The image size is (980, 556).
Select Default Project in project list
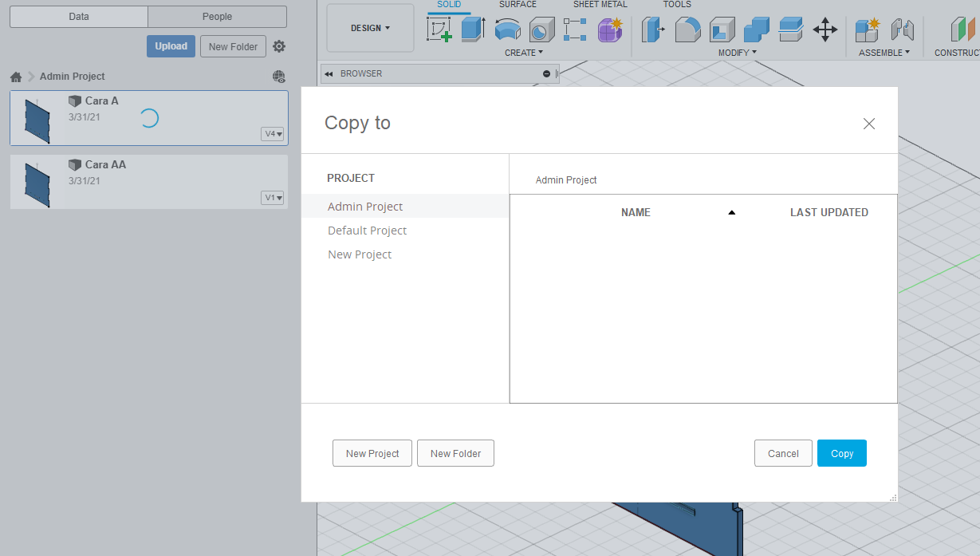pos(405,231)
